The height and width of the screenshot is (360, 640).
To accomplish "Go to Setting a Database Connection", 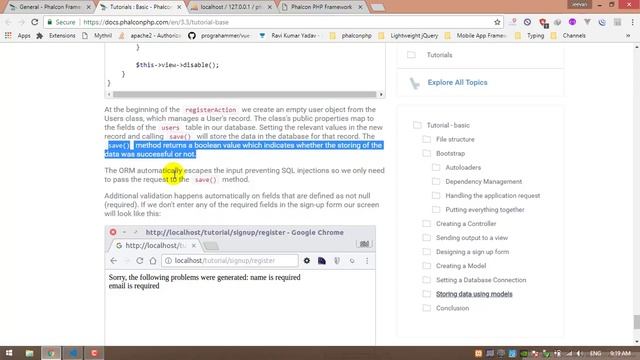I will pos(481,280).
